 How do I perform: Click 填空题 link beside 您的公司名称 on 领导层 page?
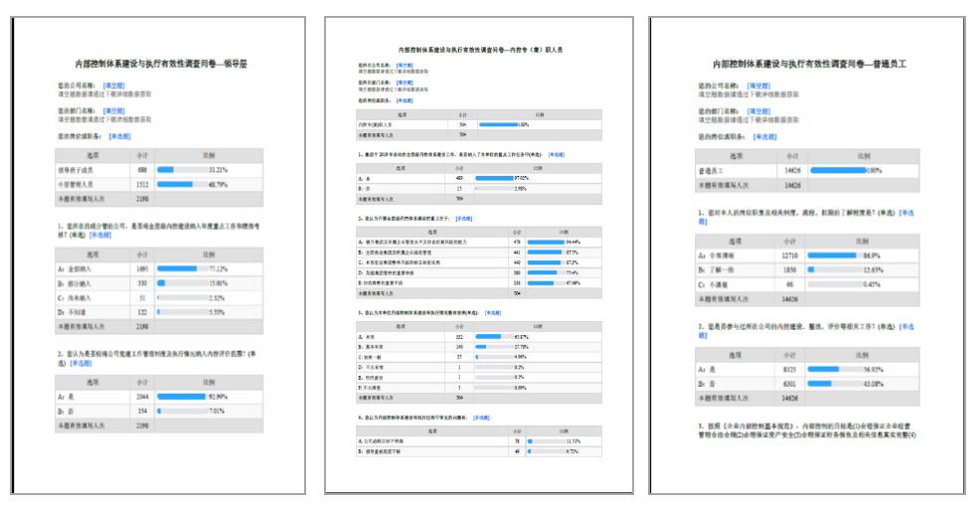pyautogui.click(x=114, y=85)
